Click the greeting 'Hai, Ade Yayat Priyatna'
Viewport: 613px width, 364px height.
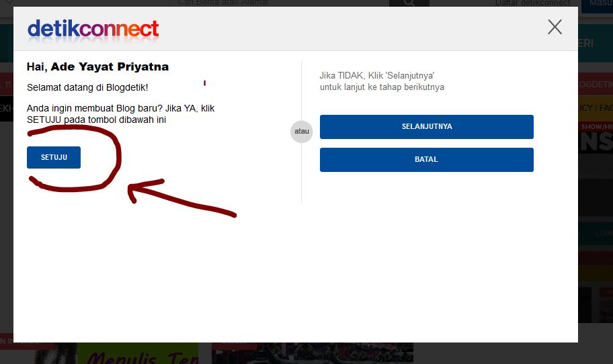pyautogui.click(x=97, y=66)
